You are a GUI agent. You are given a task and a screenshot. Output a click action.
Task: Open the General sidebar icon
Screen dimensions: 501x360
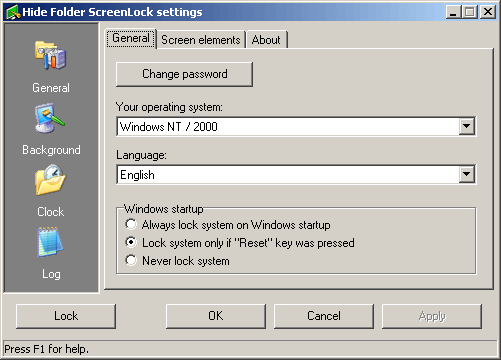pos(51,55)
